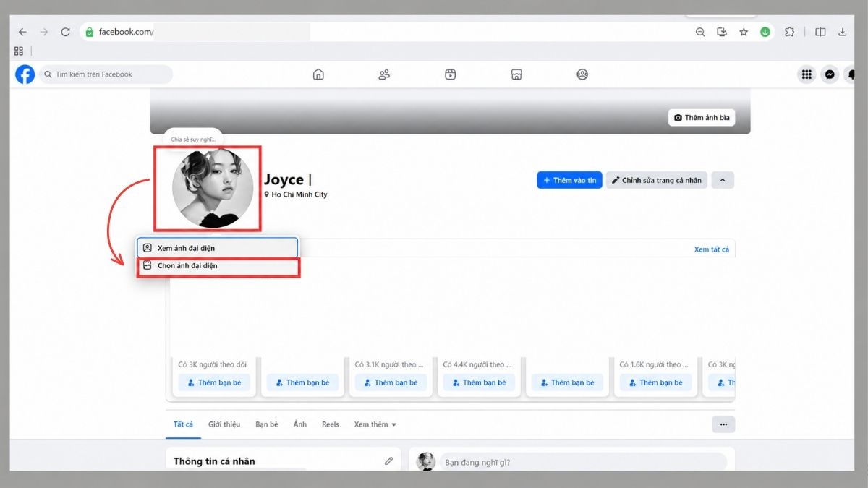Go back with the browser back arrow
The image size is (868, 488).
[x=22, y=32]
